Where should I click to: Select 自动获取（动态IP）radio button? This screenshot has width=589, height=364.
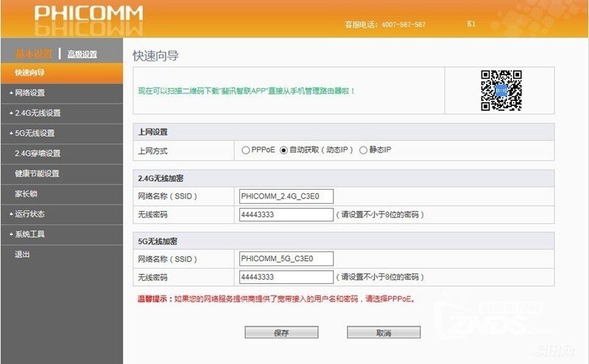[283, 150]
